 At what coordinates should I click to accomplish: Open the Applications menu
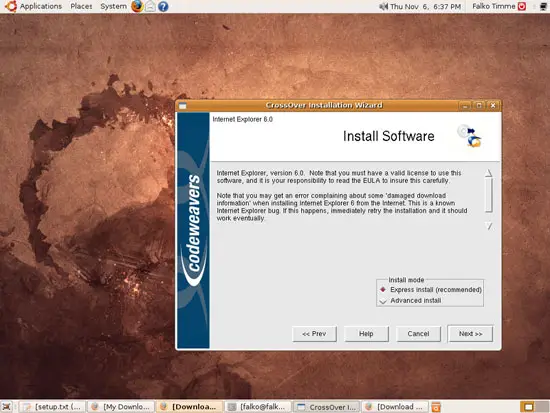click(x=41, y=6)
